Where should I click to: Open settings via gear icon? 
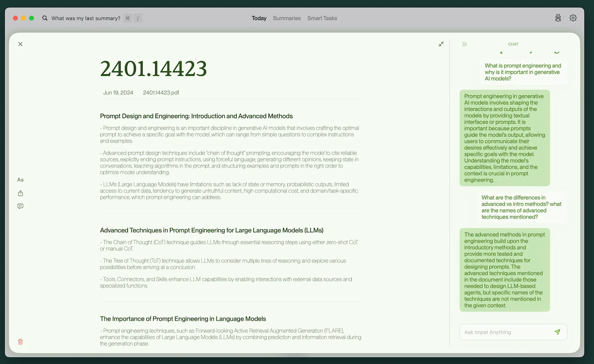(x=573, y=18)
